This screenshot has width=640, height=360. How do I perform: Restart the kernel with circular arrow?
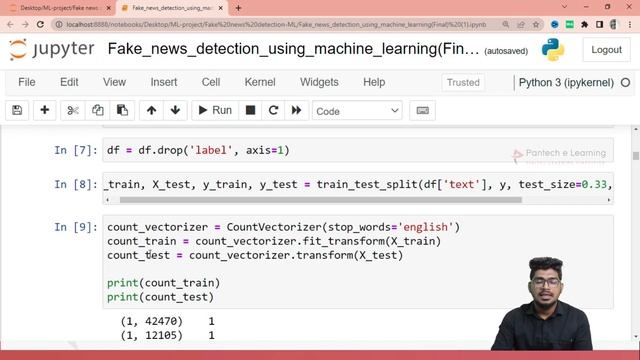[x=273, y=110]
